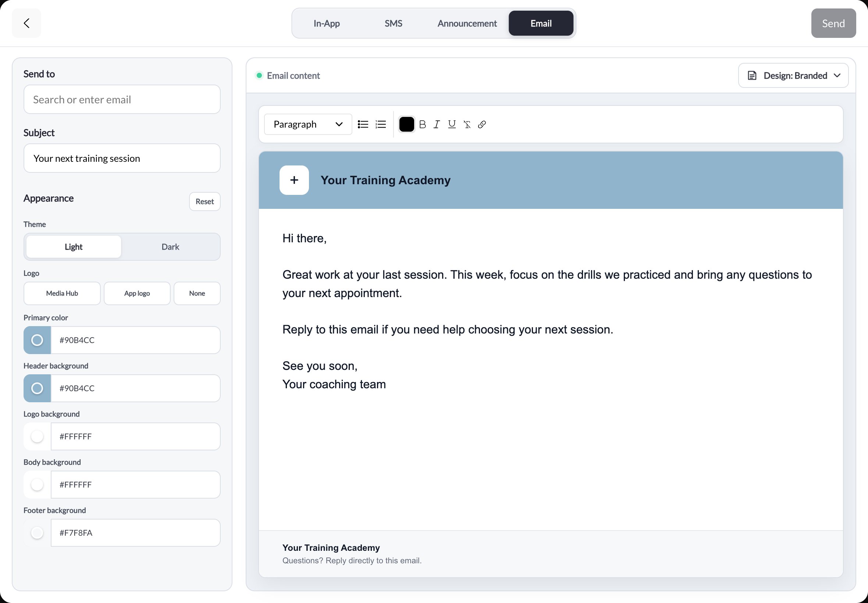Image resolution: width=868 pixels, height=603 pixels.
Task: Toggle italic formatting
Action: (x=437, y=124)
